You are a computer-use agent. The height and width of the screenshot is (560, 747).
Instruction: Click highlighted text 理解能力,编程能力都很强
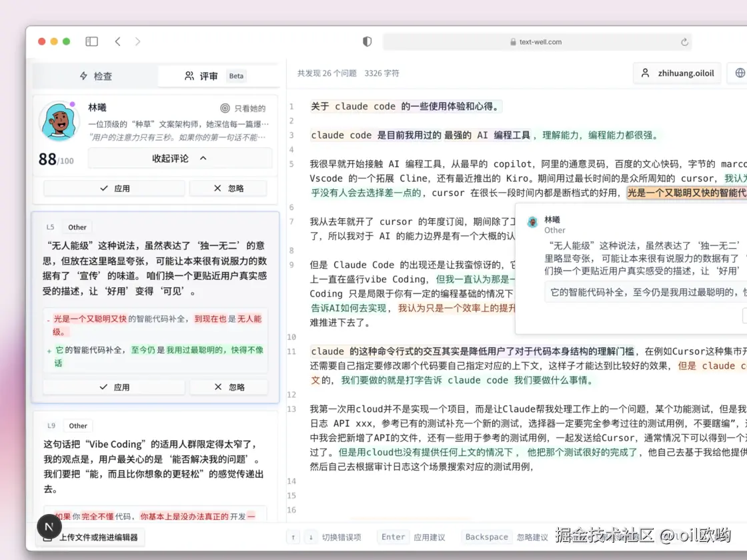point(600,135)
